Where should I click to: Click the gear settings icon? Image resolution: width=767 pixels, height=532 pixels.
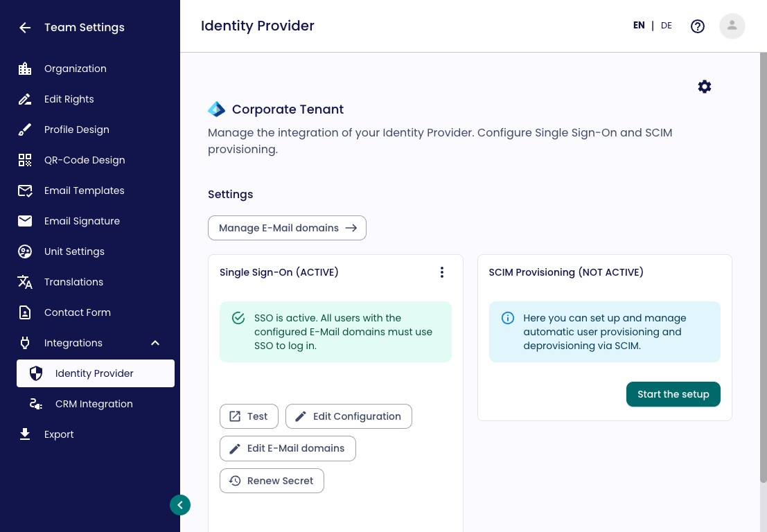tap(705, 87)
